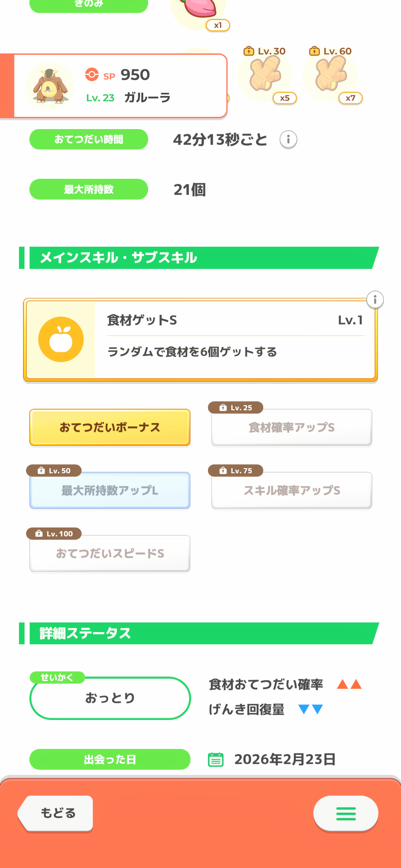Screen dimensions: 401x868
Task: Tap the 出会った日 label
Action: [110, 759]
